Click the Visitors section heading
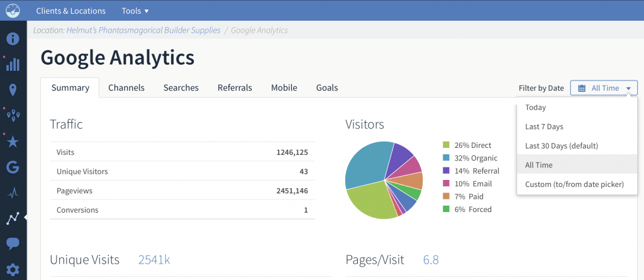This screenshot has width=644, height=280. click(365, 124)
